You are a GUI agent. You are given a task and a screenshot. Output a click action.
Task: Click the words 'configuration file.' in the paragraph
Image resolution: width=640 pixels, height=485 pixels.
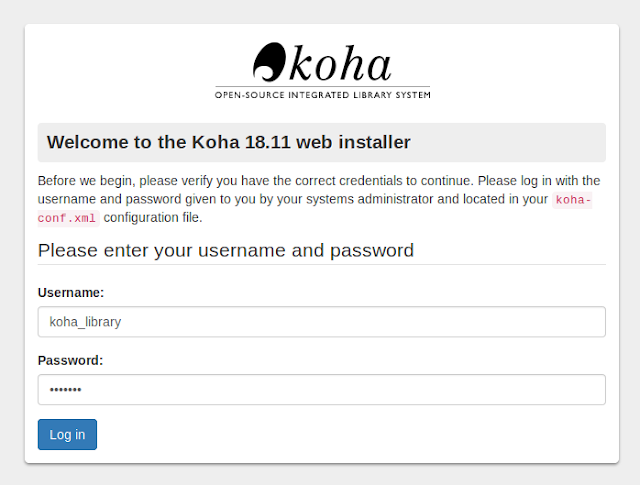pyautogui.click(x=153, y=218)
